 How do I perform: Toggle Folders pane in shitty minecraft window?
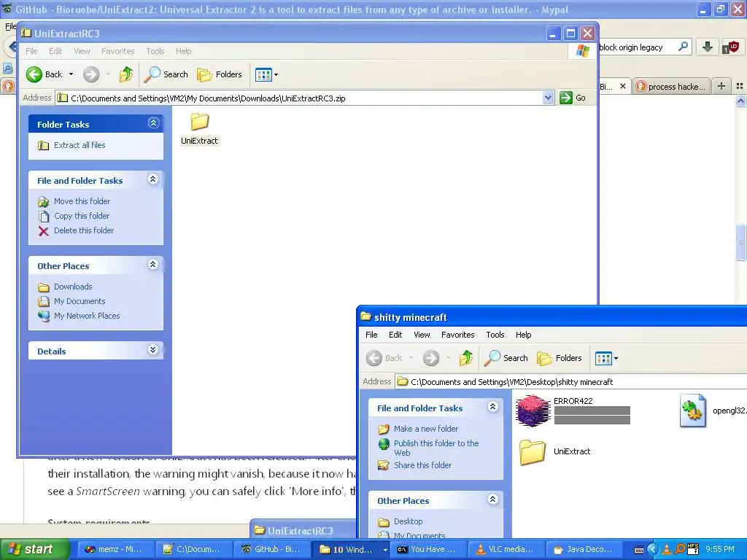coord(560,358)
